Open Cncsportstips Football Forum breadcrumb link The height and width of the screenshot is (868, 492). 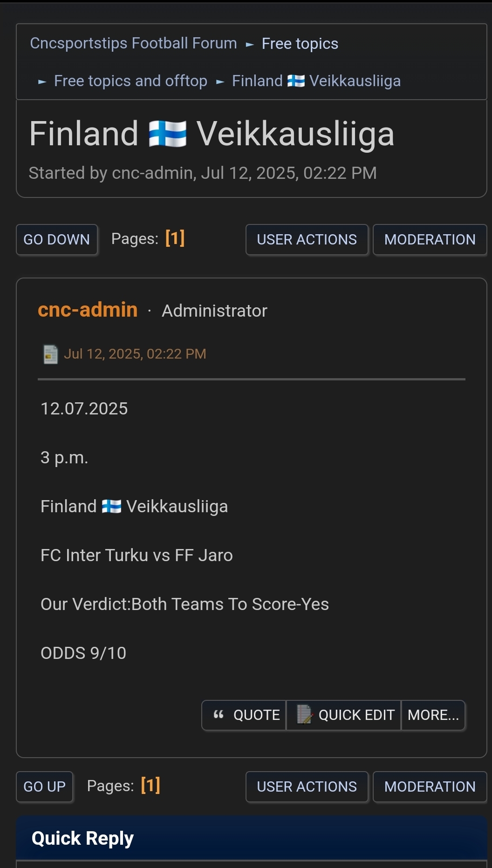click(134, 43)
